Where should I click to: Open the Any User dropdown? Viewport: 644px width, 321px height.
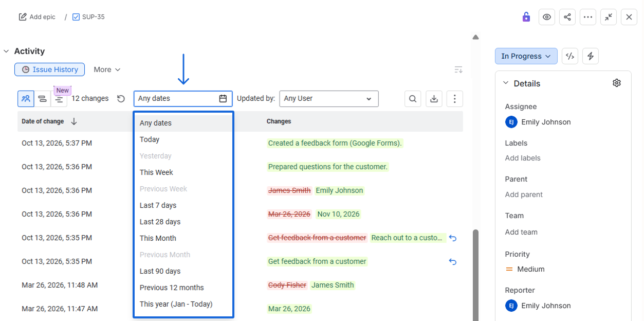click(329, 98)
